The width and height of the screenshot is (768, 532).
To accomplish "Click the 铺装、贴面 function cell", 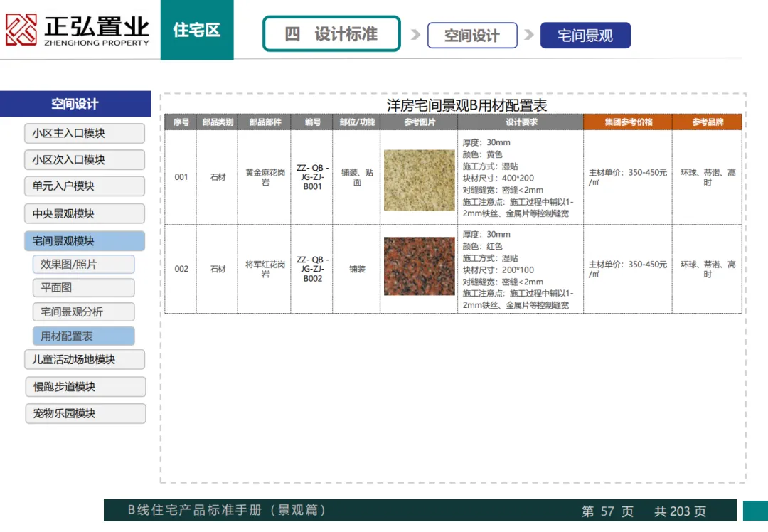I will click(357, 177).
